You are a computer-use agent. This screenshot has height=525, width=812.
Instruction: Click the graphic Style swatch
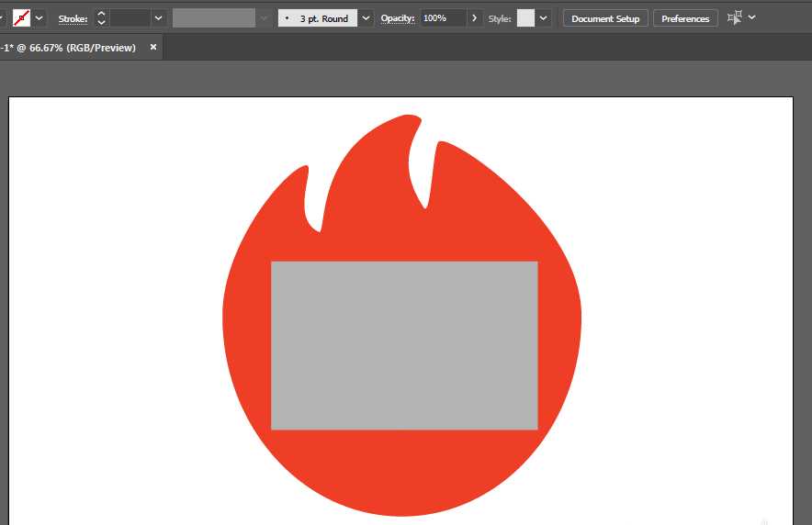point(525,18)
